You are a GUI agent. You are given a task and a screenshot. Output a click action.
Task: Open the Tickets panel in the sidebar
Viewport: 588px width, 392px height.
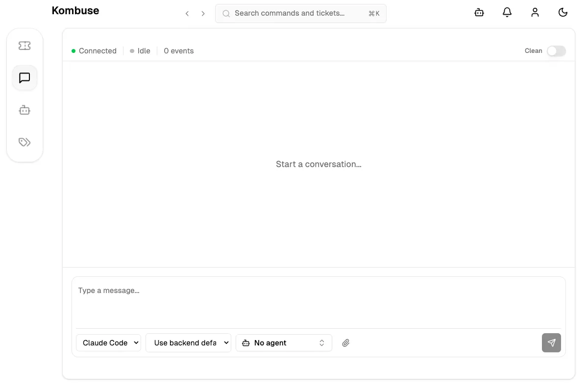click(x=24, y=45)
